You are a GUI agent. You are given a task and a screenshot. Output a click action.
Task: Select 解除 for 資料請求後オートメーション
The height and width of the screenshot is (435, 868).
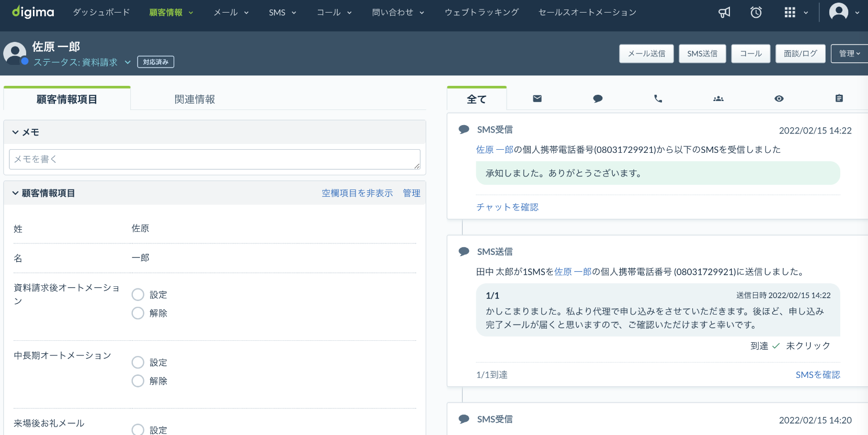coord(138,313)
